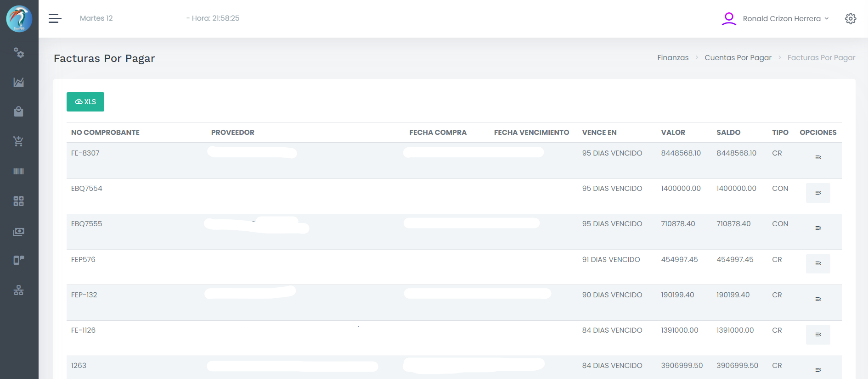Sort by the VENCE EN column header
868x379 pixels.
click(599, 133)
